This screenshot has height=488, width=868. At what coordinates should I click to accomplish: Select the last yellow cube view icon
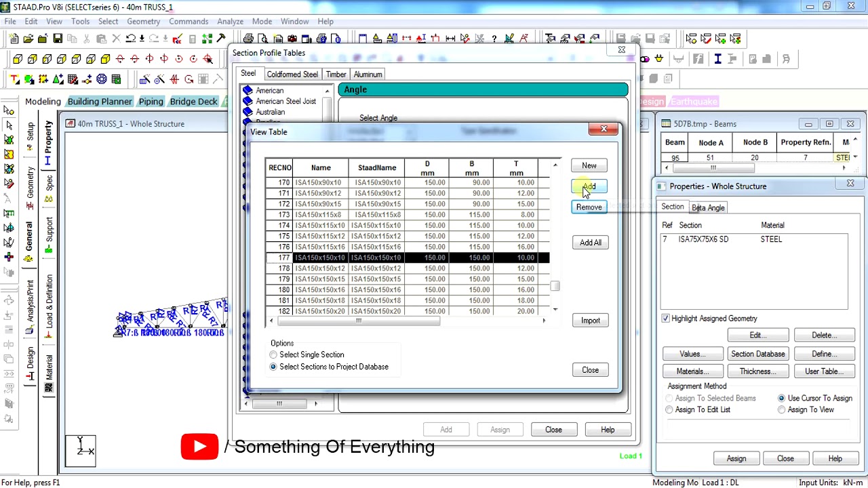[105, 59]
